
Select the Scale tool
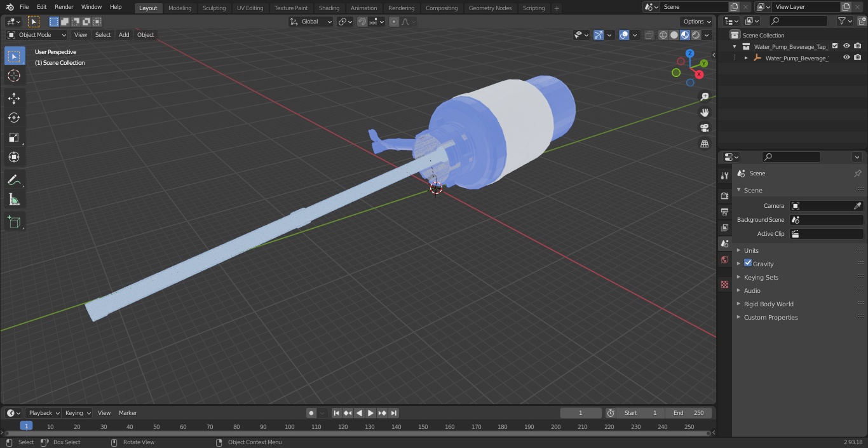14,137
